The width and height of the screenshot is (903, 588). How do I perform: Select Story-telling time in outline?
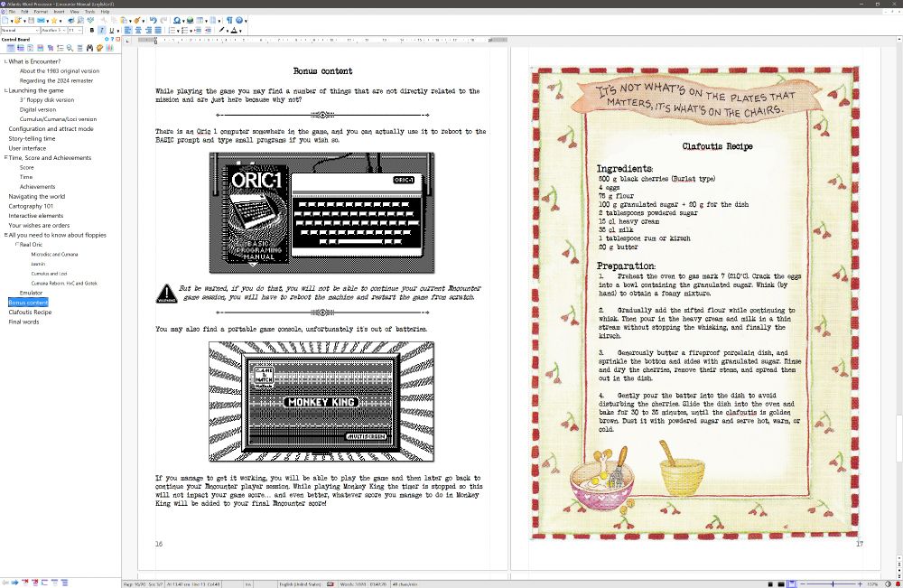point(32,138)
